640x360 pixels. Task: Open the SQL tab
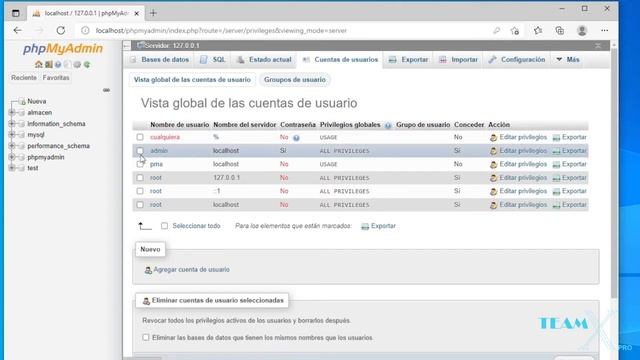click(x=213, y=60)
